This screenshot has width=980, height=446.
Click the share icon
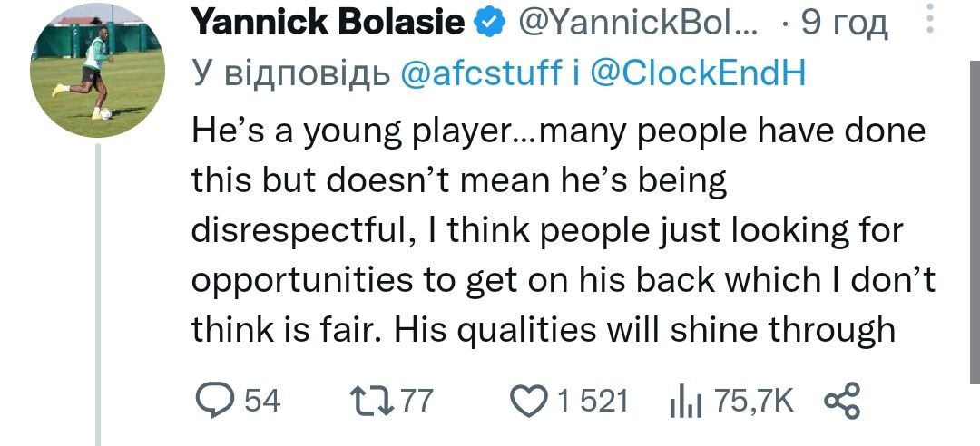click(x=839, y=400)
